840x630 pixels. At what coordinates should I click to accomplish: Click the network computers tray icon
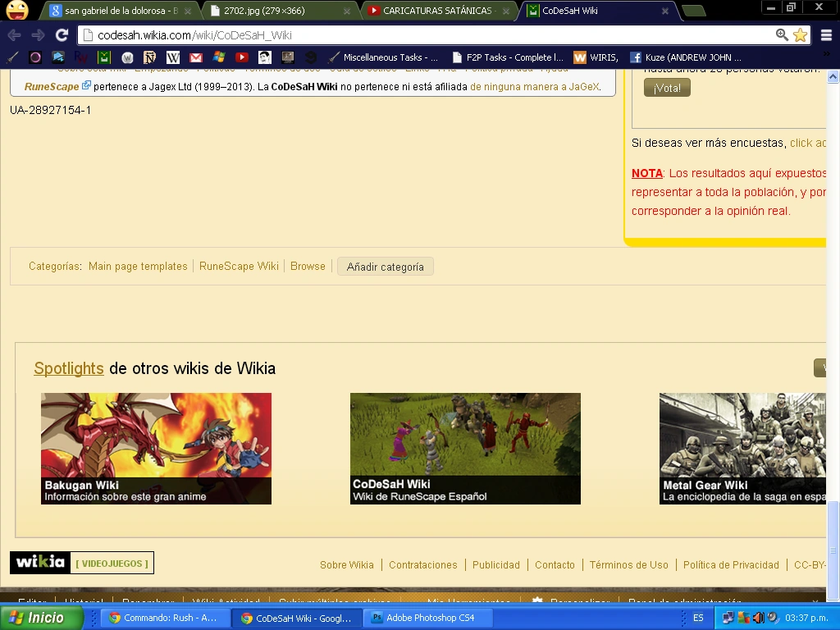point(728,618)
